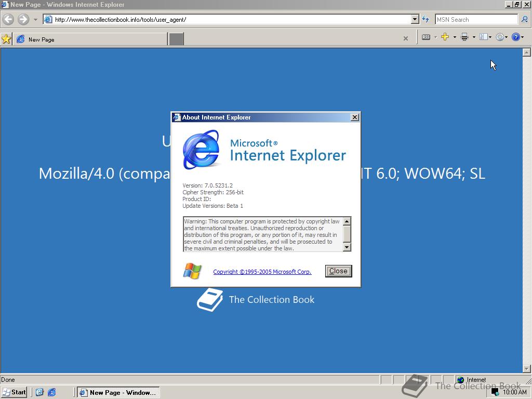Click the Update Versions: Beta 1 text
Viewport: 532px width, 399px height.
pyautogui.click(x=212, y=206)
